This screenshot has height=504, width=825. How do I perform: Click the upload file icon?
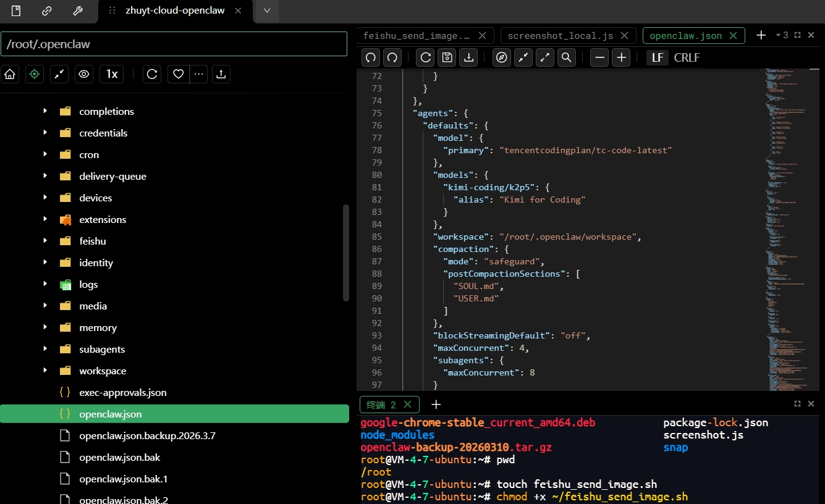221,74
